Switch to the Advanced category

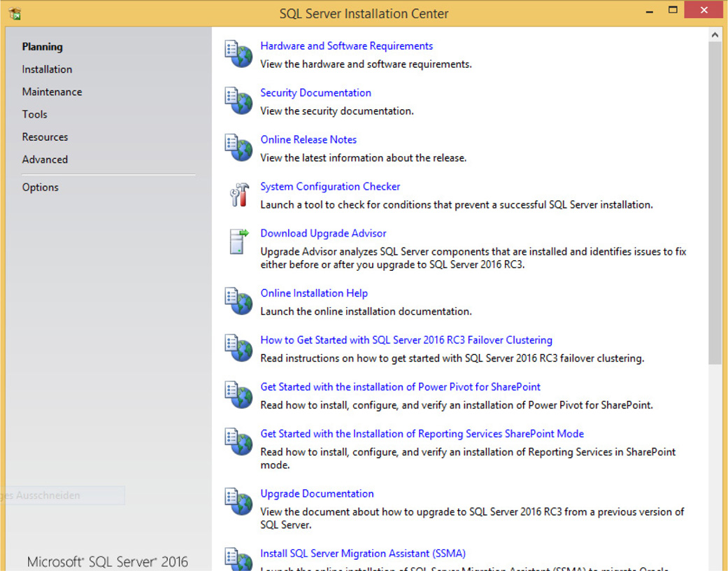[x=45, y=160]
